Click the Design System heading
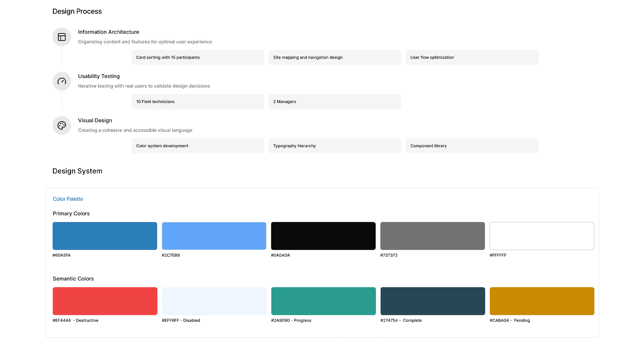This screenshot has height=348, width=644. tap(77, 171)
